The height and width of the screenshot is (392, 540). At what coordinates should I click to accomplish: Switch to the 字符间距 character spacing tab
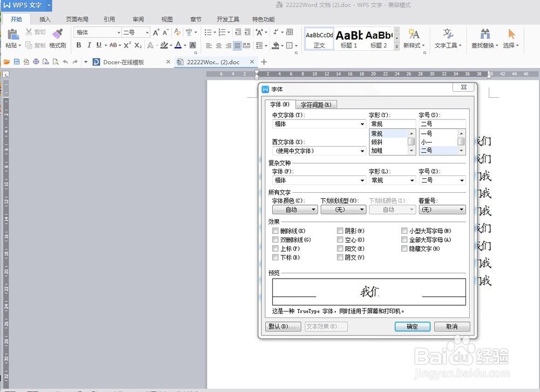[316, 104]
